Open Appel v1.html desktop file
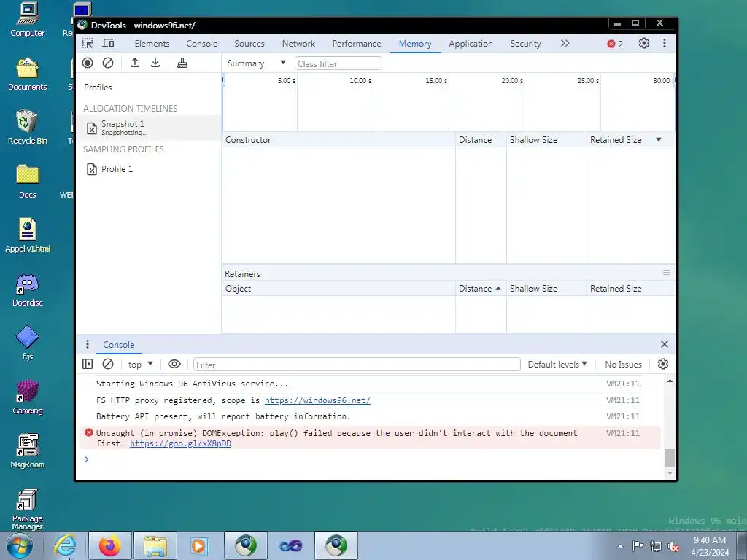747x560 pixels. coord(27,236)
